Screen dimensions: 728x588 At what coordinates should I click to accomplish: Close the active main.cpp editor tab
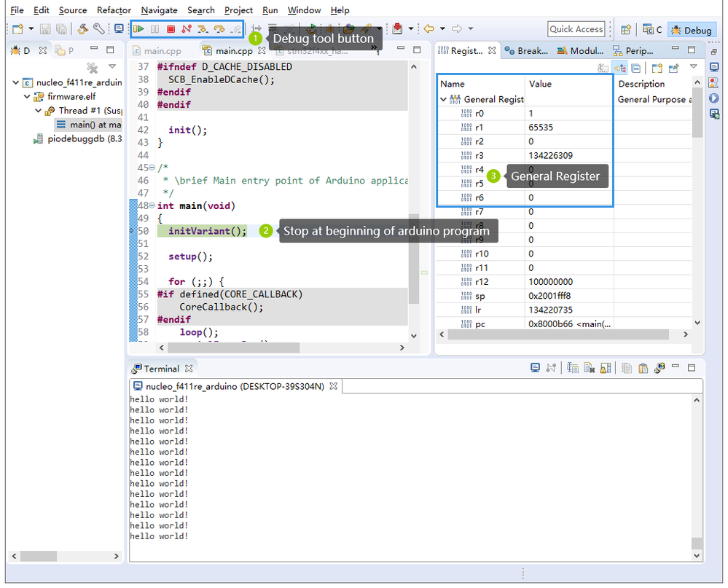(x=262, y=50)
